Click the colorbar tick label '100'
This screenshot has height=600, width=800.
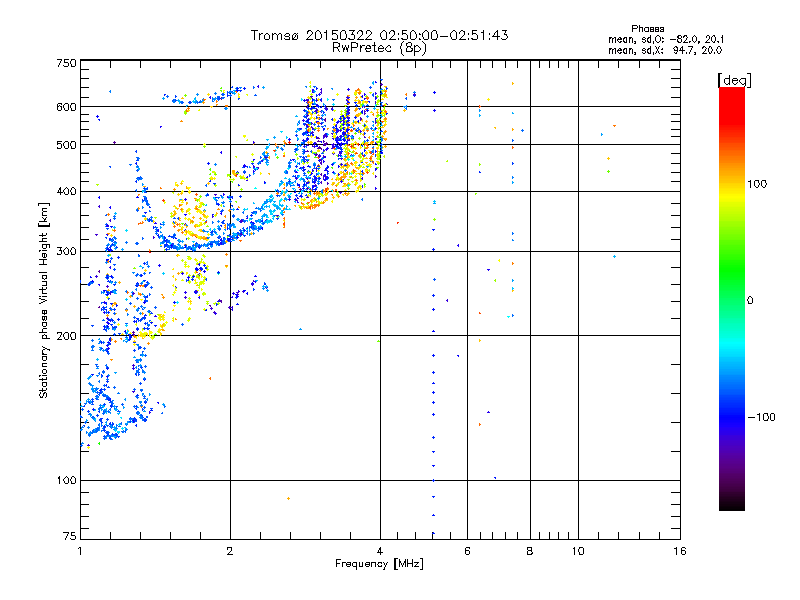pos(757,184)
